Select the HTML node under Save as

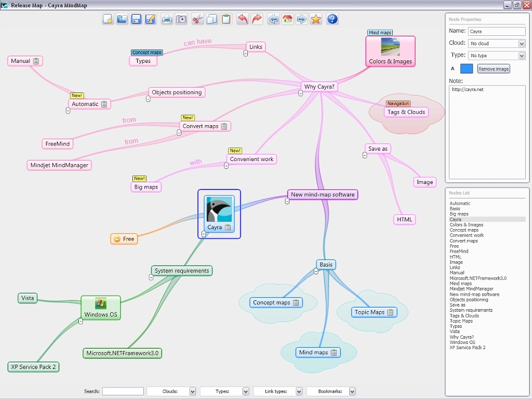click(404, 220)
